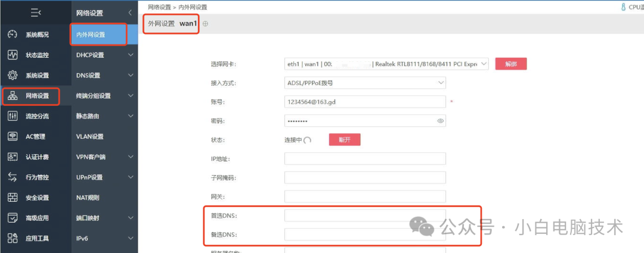The width and height of the screenshot is (644, 253).
Task: Click the 网络设置 network topology icon
Action: click(13, 95)
